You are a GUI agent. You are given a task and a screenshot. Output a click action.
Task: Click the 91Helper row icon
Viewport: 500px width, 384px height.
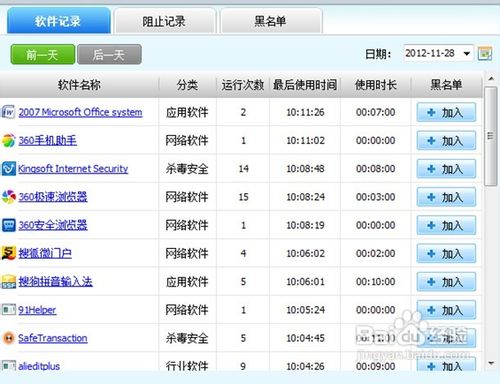click(x=8, y=310)
